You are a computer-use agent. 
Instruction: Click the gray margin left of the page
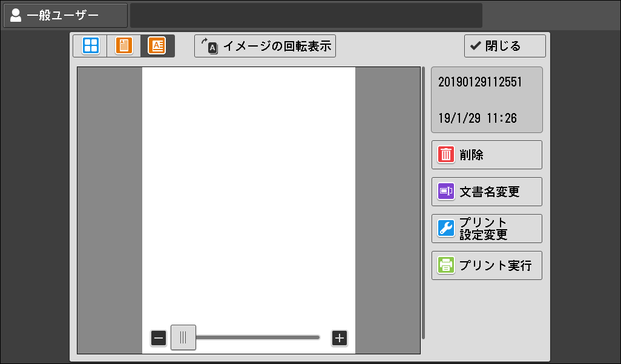[110, 206]
